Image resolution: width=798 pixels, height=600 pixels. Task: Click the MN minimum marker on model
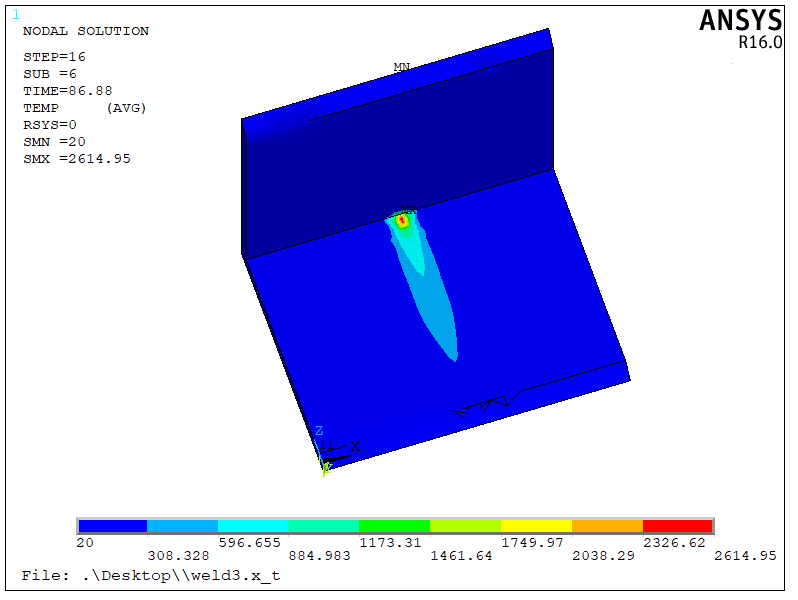[402, 67]
